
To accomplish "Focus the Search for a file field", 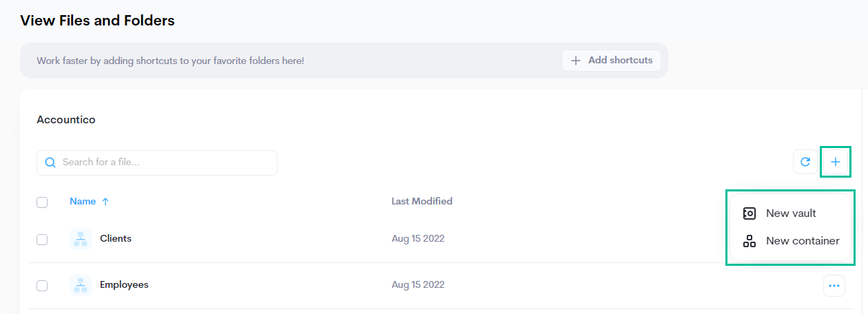I will click(165, 163).
